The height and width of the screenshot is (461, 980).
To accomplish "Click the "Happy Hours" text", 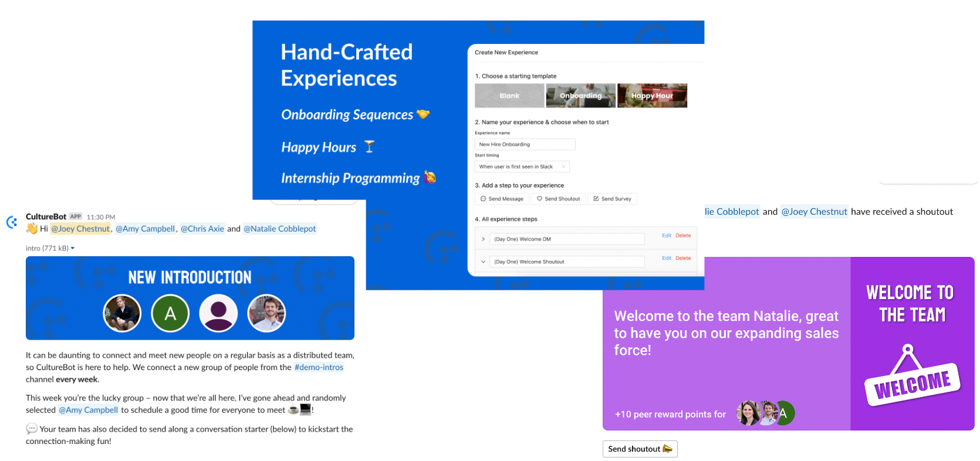I will (x=319, y=147).
